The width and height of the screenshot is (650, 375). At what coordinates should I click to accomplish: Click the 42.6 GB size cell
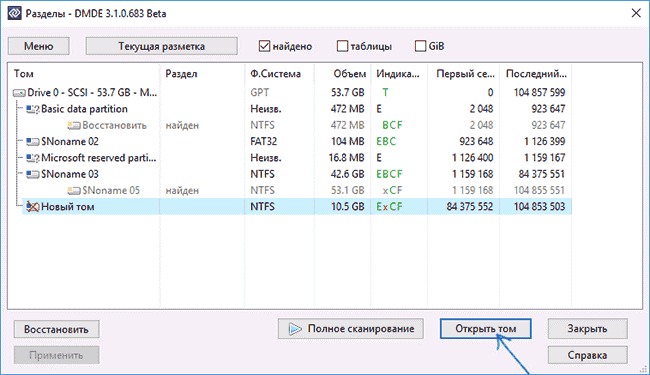tap(347, 174)
